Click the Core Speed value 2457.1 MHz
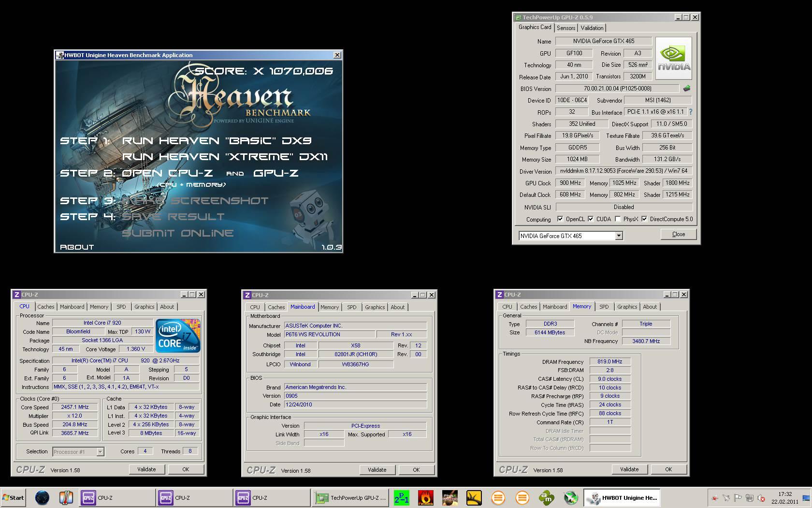 [75, 407]
